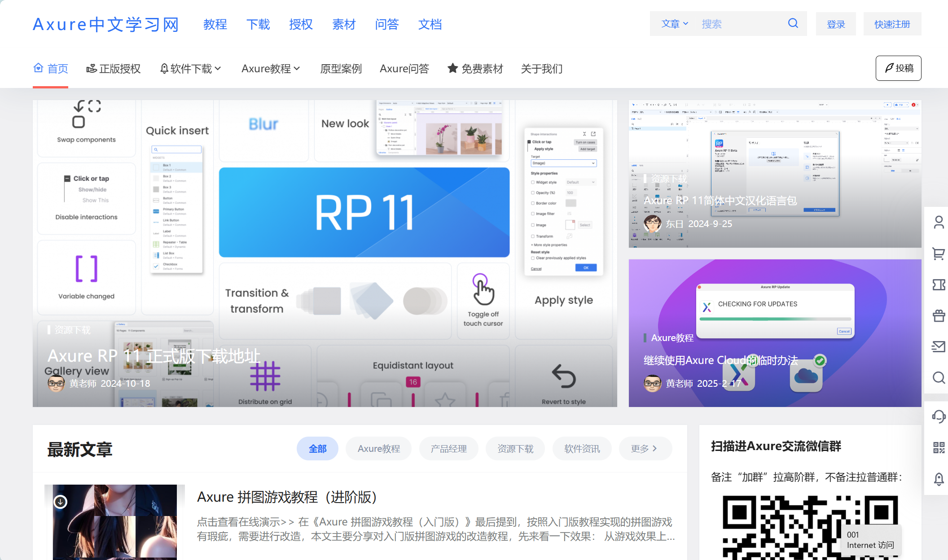
Task: Open 免费素材 nav item
Action: (x=475, y=68)
